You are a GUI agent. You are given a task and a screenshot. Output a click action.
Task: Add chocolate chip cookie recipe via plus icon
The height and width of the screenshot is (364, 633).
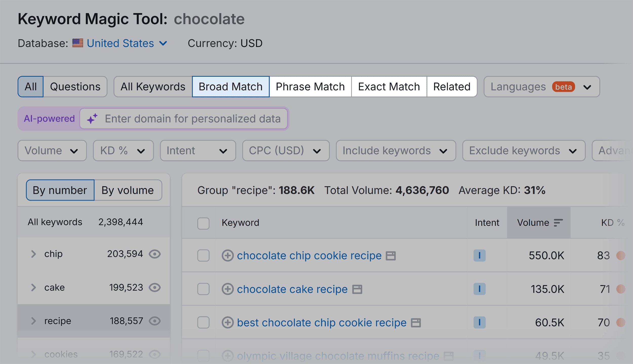(x=228, y=255)
